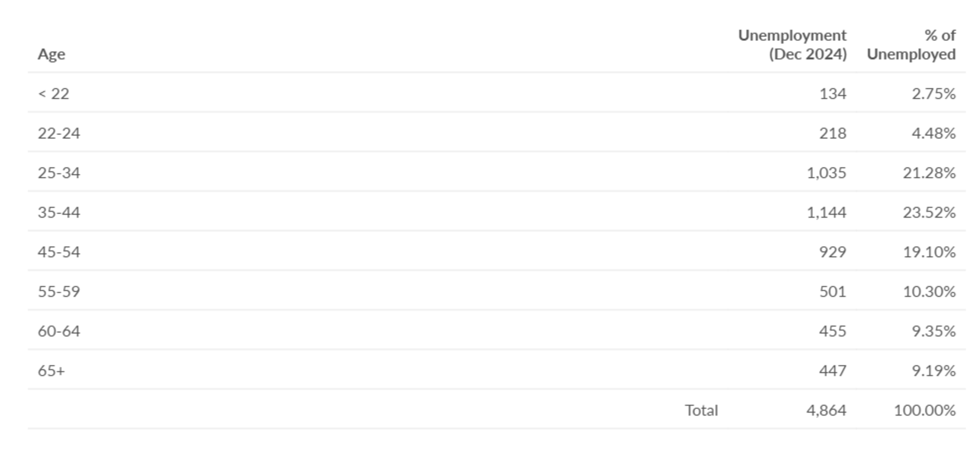Click the 2.75% percentage cell

[x=934, y=94]
